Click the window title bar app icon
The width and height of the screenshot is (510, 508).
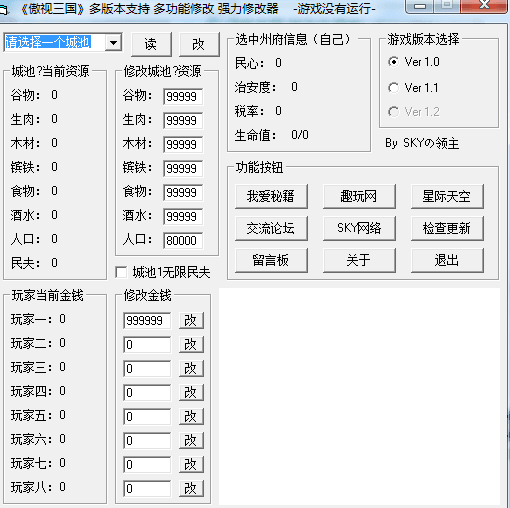point(4,9)
